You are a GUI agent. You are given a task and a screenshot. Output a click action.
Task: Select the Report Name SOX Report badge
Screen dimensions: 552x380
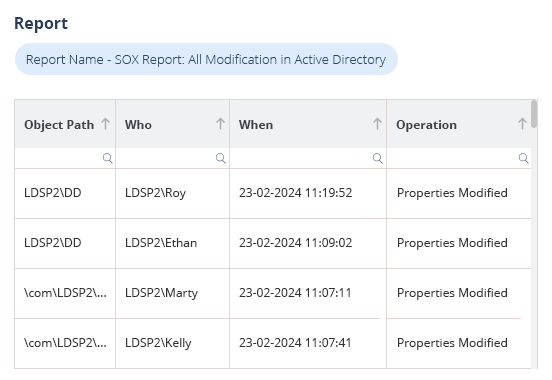tap(206, 59)
